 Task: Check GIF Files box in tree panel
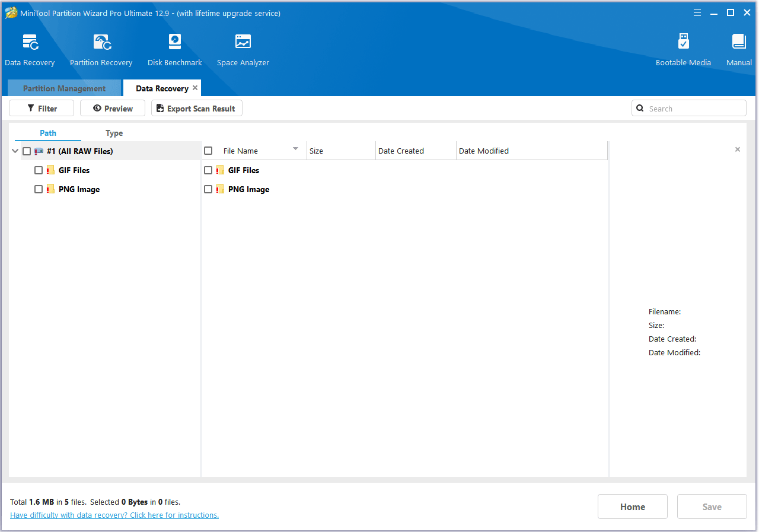point(39,170)
